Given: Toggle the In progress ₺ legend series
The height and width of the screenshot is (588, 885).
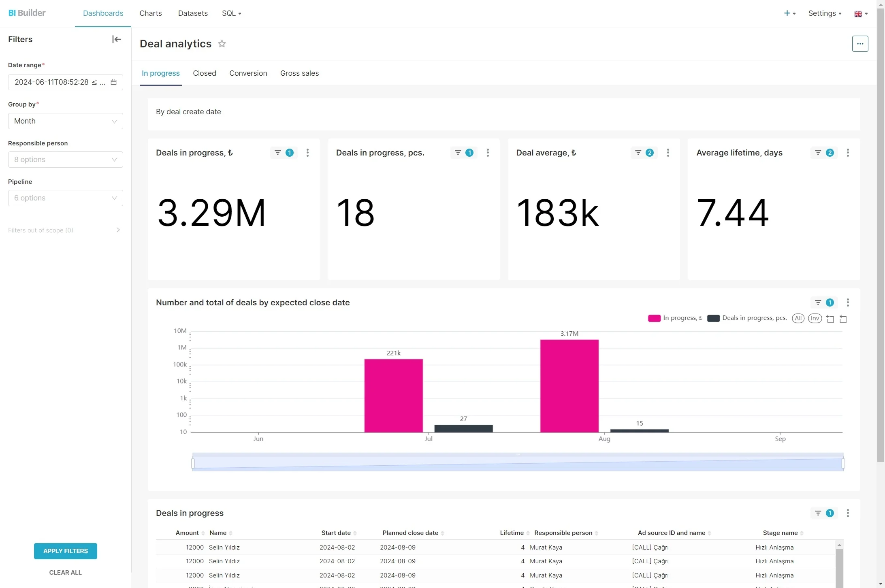Looking at the screenshot, I should coord(675,318).
